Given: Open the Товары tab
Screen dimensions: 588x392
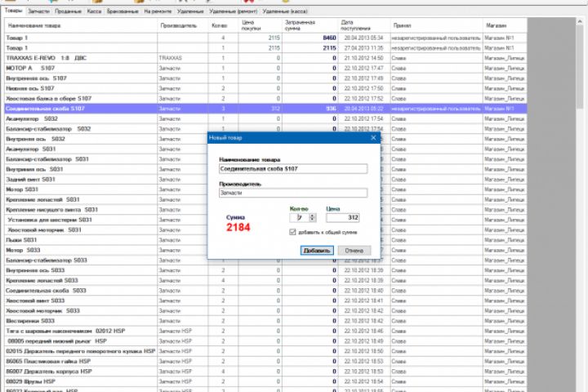Looking at the screenshot, I should [14, 11].
